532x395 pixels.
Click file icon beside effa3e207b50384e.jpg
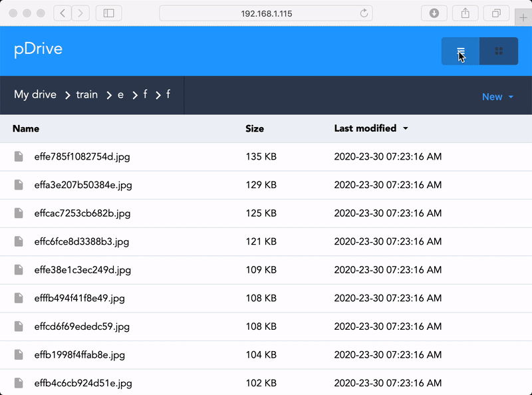click(19, 185)
